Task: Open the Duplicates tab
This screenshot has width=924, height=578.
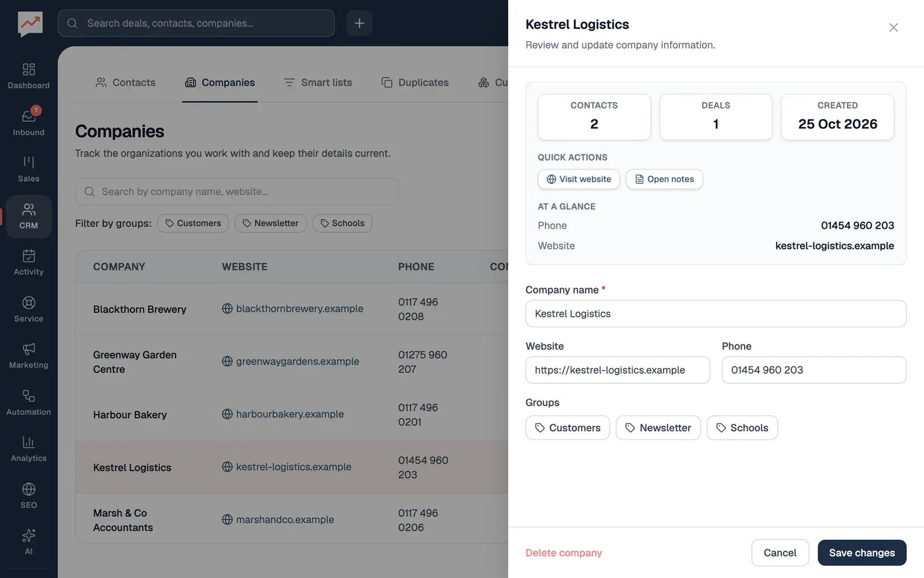Action: coord(415,82)
